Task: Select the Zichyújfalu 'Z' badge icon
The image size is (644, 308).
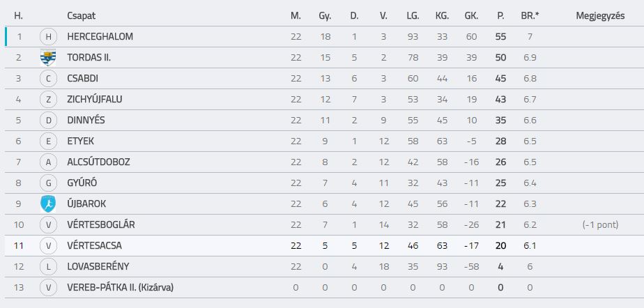Action: [x=48, y=100]
